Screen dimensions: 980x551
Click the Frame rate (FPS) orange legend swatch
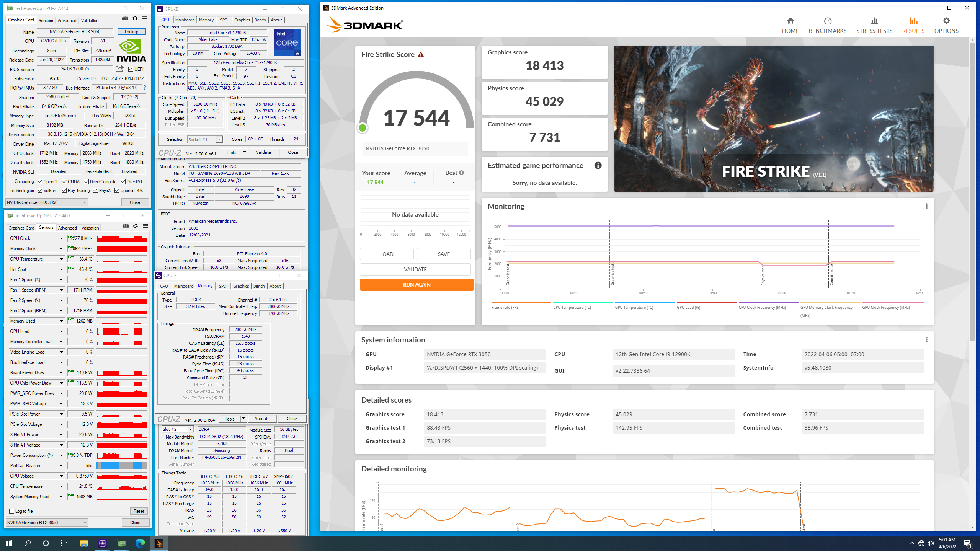pyautogui.click(x=521, y=302)
